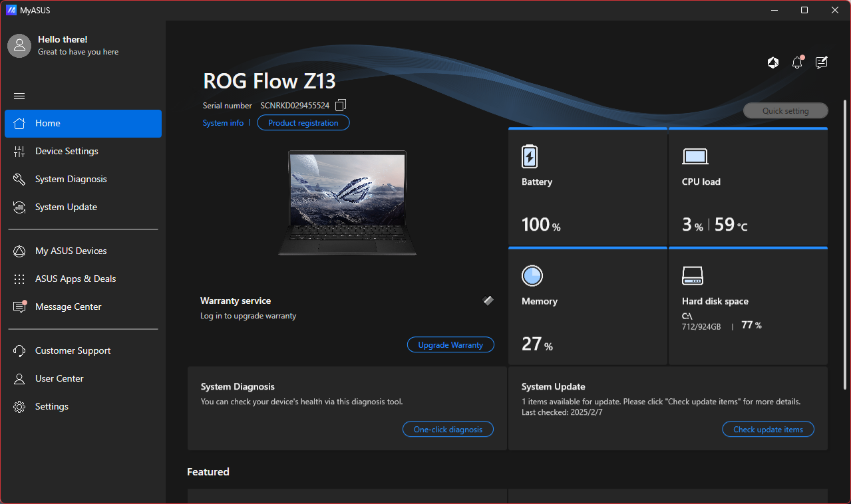Click the warranty tag icon
Screen dimensions: 851x504
pos(488,301)
